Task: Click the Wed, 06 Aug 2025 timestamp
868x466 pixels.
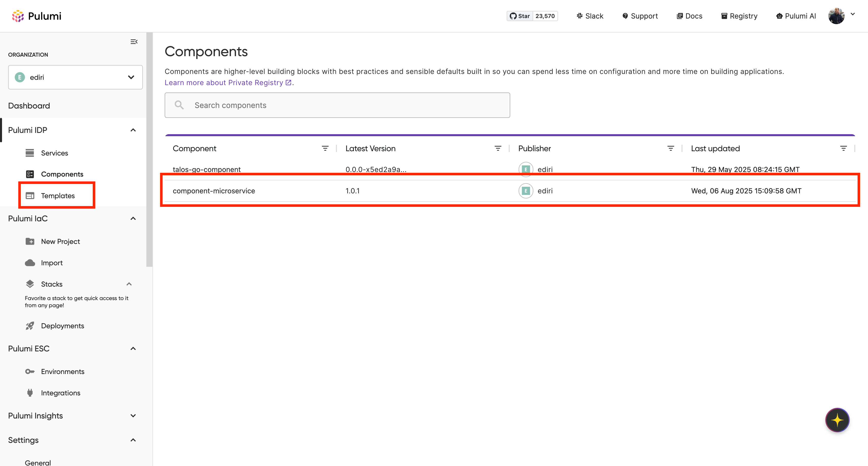Action: click(x=746, y=191)
